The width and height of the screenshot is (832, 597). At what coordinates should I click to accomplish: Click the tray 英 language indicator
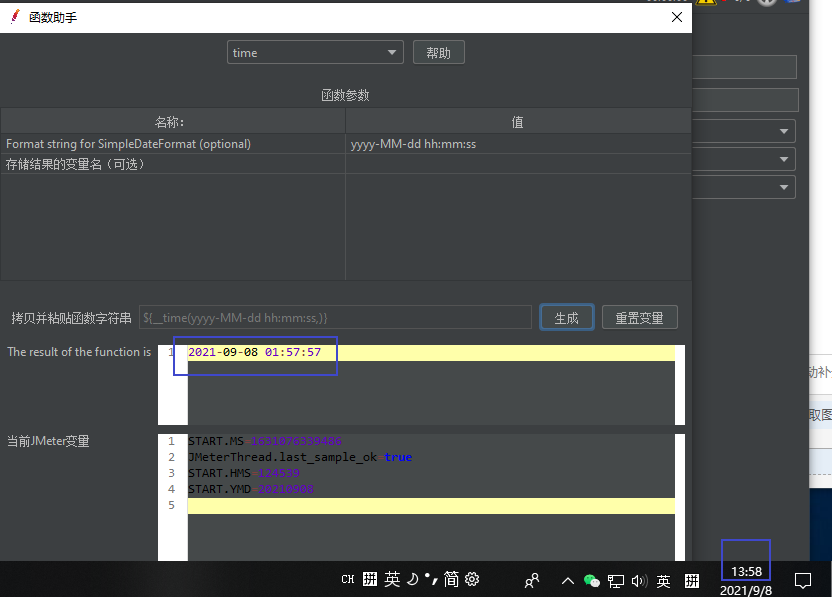tap(663, 582)
